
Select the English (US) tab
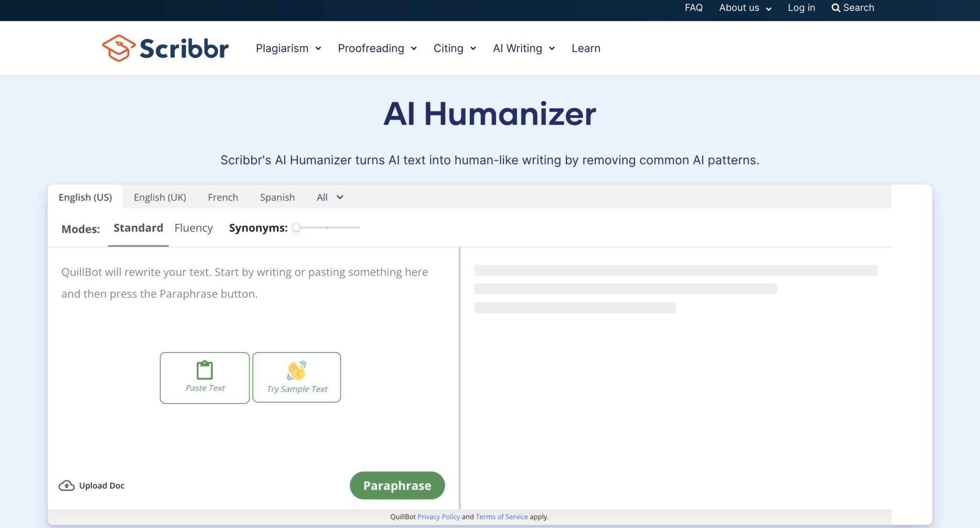(85, 197)
